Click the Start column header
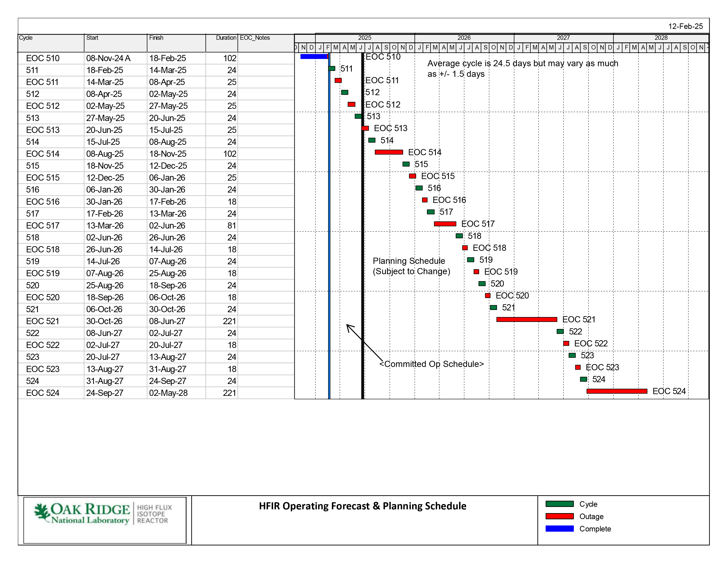Image resolution: width=728 pixels, height=563 pixels. [92, 38]
